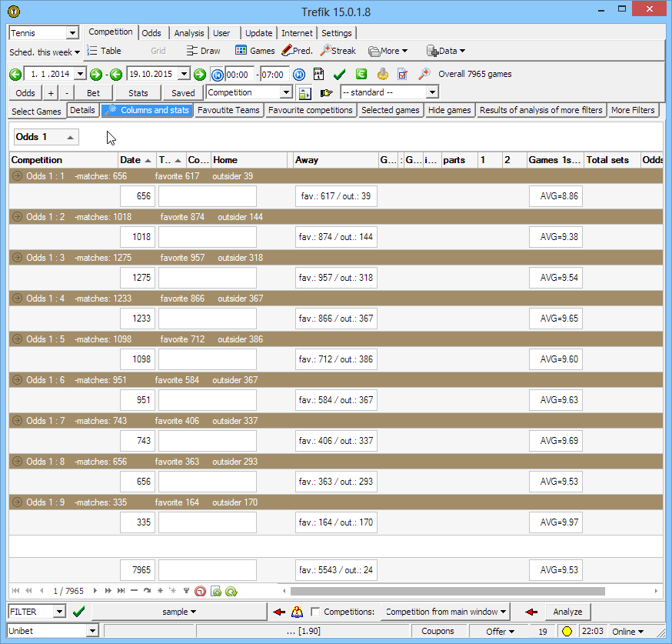
Task: Switch to the Analysis tab
Action: (188, 33)
